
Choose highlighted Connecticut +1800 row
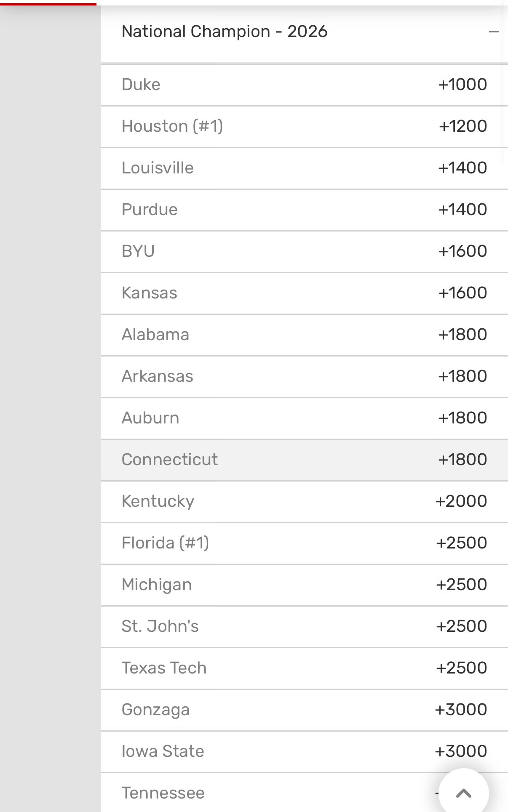(305, 460)
